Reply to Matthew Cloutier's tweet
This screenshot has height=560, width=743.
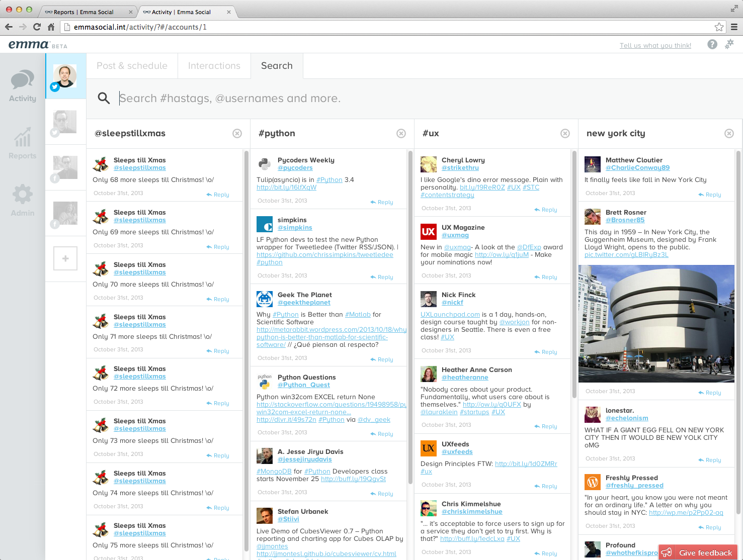[x=710, y=195]
